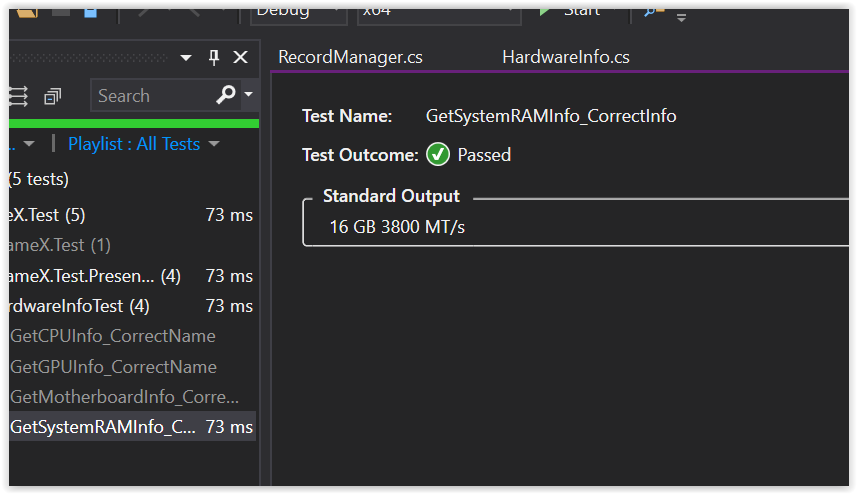The height and width of the screenshot is (494, 857).
Task: Click the green Passed checkmark icon
Action: (437, 155)
